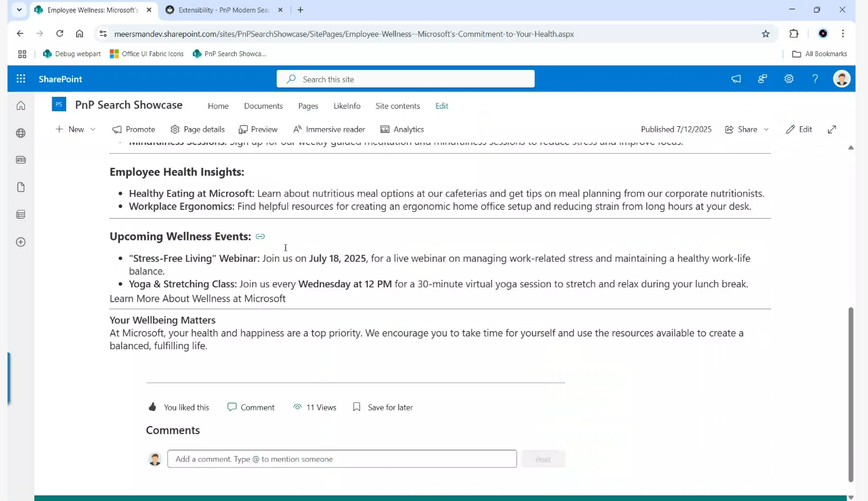Click the thumbs up You liked this
The width and height of the screenshot is (868, 501).
pyautogui.click(x=179, y=407)
